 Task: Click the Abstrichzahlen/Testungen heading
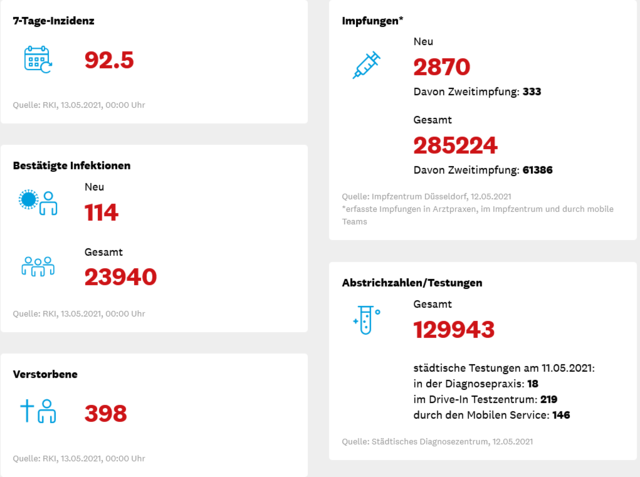(x=412, y=283)
